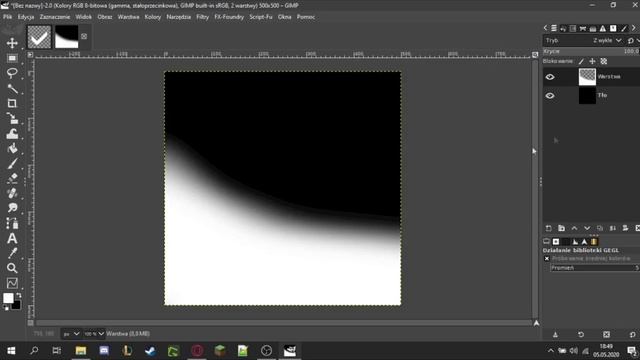Toggle lock position and size

(x=592, y=61)
